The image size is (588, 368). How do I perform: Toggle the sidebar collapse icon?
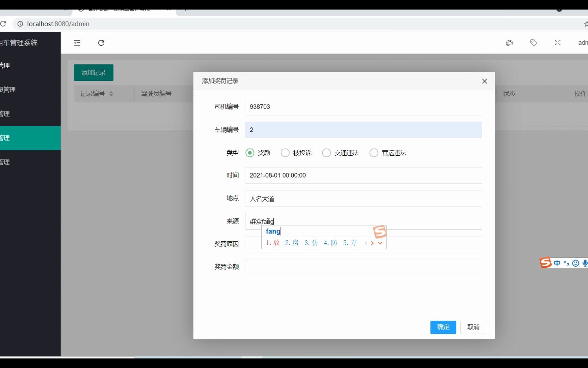[x=77, y=43]
